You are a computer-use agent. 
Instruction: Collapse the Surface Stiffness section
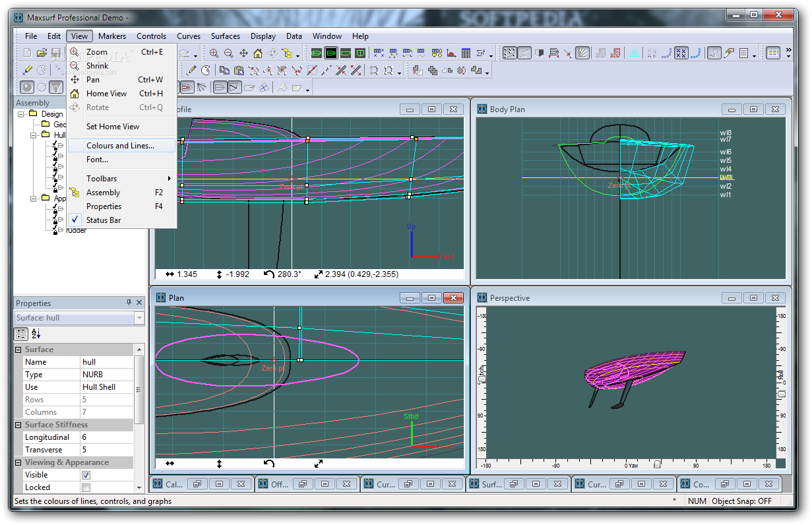(x=18, y=425)
